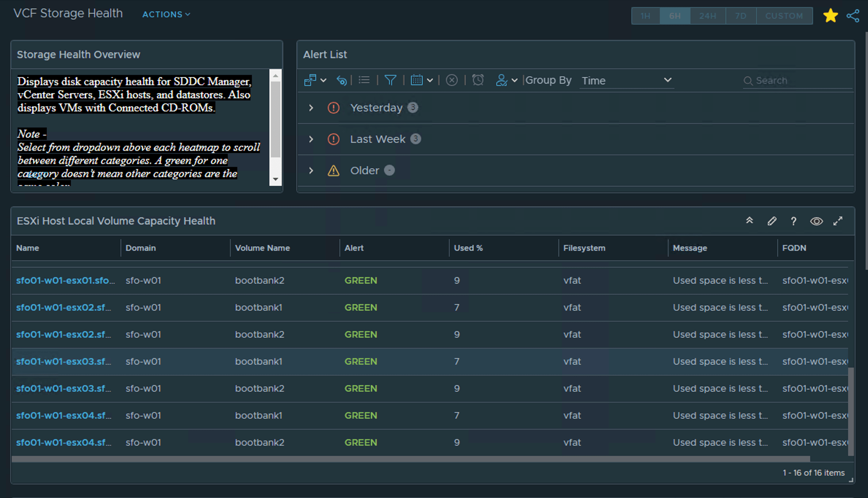Screen dimensions: 868x498
Task: Collapse widget with double chevron icon
Action: coord(749,221)
